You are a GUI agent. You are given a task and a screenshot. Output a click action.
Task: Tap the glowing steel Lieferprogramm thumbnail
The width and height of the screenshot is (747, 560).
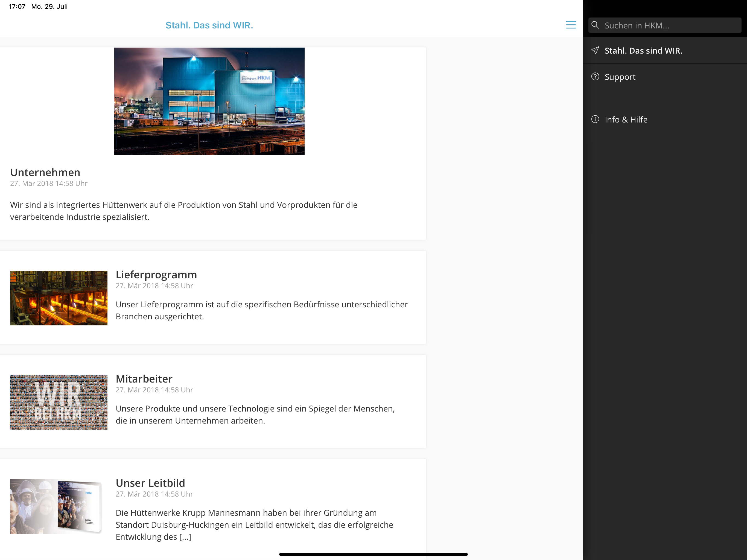click(x=59, y=298)
